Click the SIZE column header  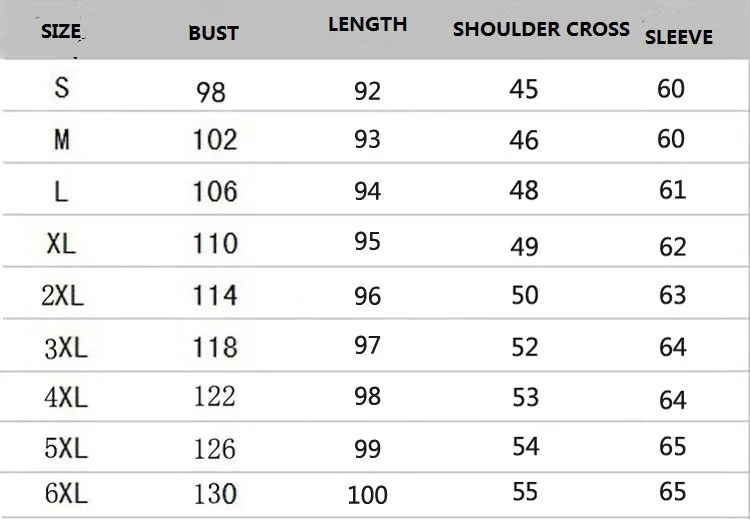pyautogui.click(x=61, y=32)
